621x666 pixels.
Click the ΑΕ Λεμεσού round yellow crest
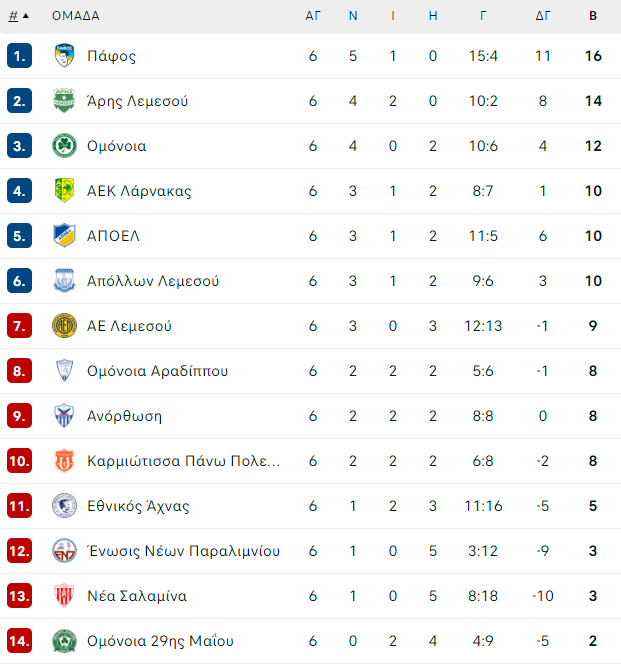tap(64, 326)
